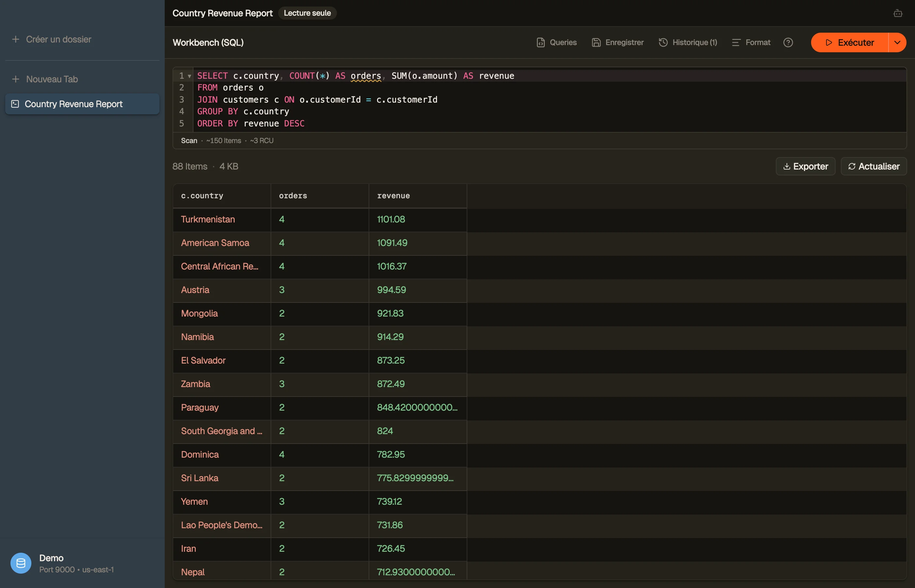This screenshot has height=588, width=915.
Task: Collapse the fold arrow on line 1
Action: tap(190, 76)
